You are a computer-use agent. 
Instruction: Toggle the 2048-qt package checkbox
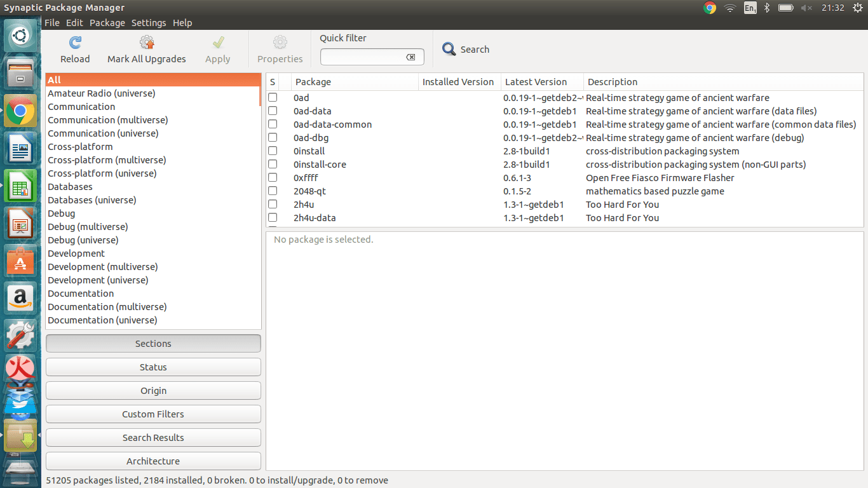273,191
